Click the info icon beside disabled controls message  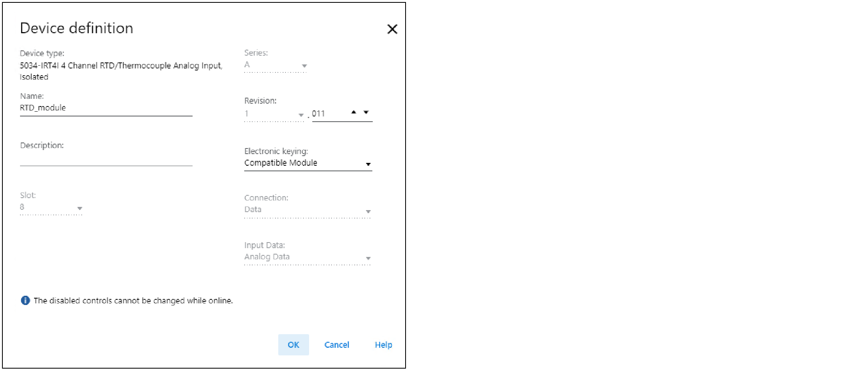pyautogui.click(x=25, y=301)
